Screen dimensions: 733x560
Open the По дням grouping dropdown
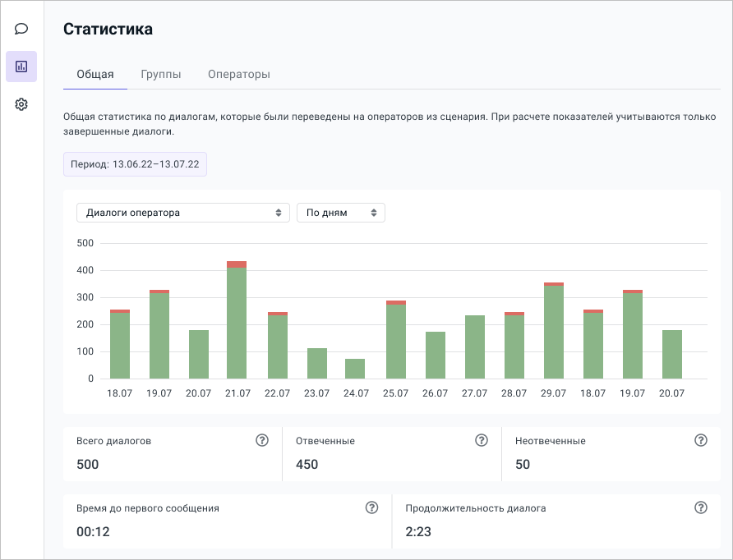click(340, 213)
